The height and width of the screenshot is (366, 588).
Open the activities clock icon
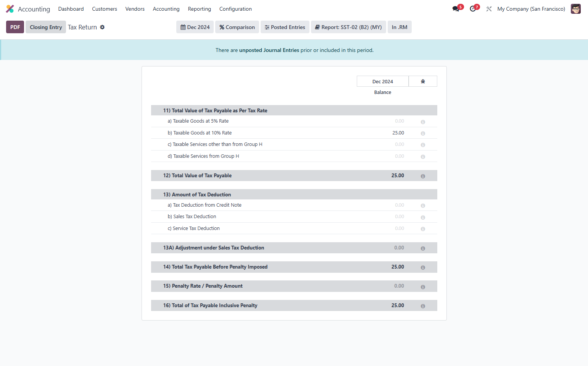tap(473, 9)
